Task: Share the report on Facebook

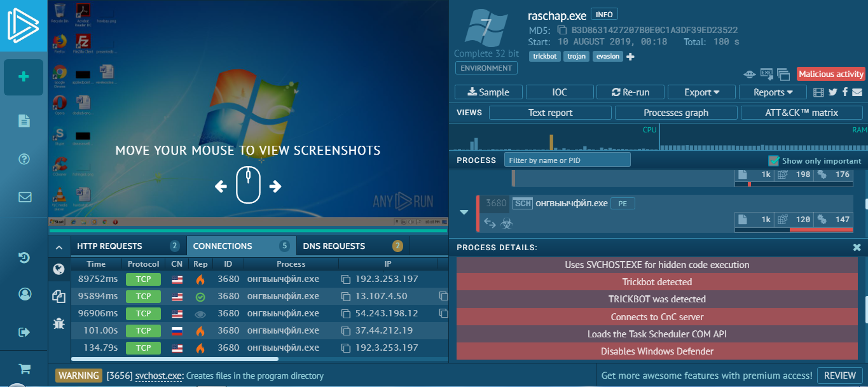Action: [x=845, y=92]
